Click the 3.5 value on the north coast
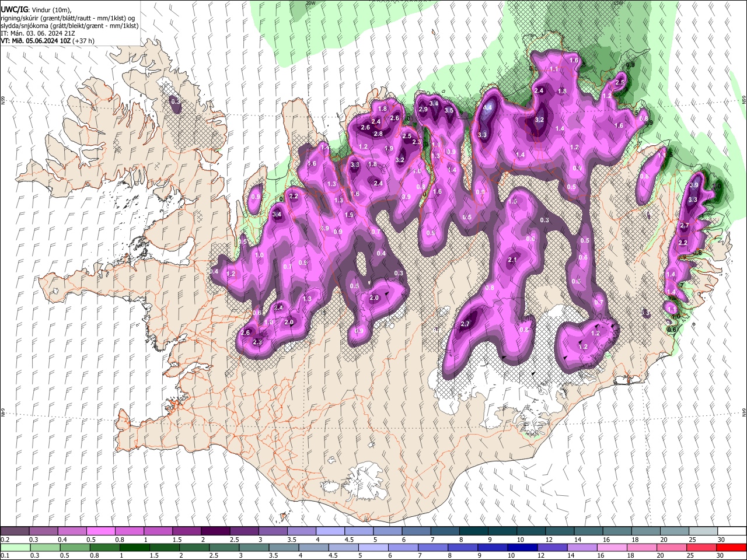The image size is (747, 560). tap(449, 110)
